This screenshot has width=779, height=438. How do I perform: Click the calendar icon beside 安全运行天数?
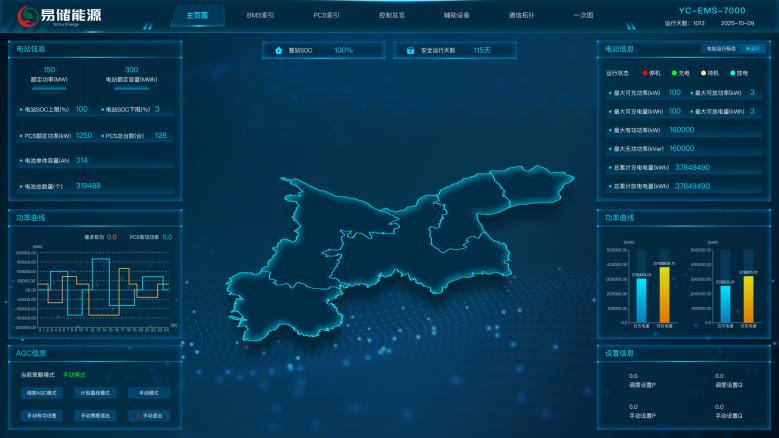[x=410, y=51]
